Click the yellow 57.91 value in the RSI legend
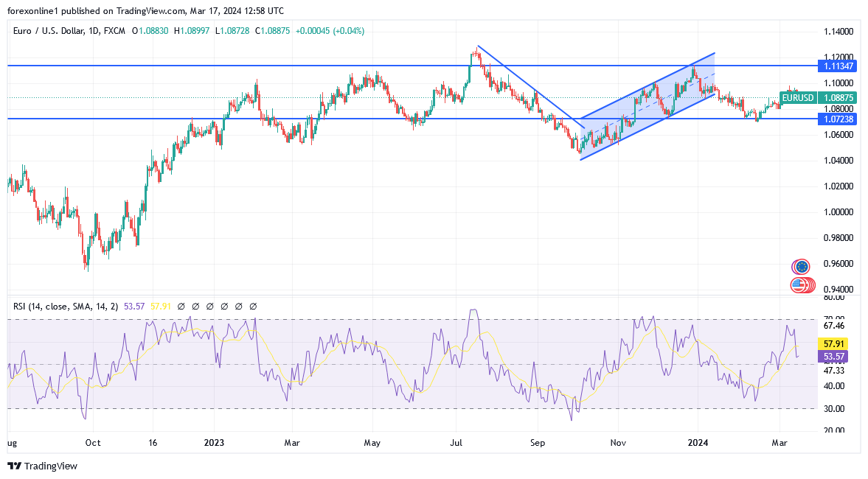This screenshot has height=479, width=868. [161, 306]
